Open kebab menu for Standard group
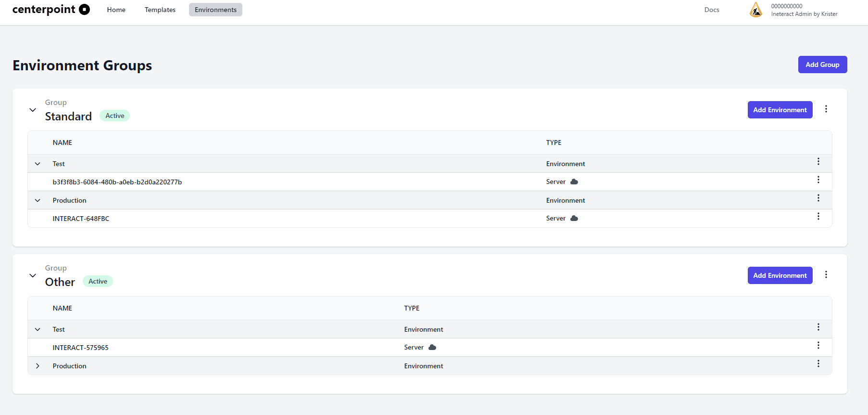Image resolution: width=868 pixels, height=415 pixels. (x=826, y=109)
